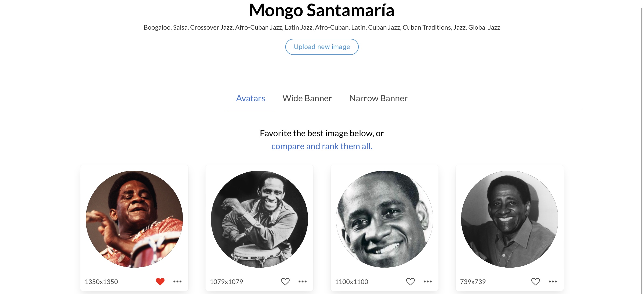Click the 1350x1350 size label
The width and height of the screenshot is (644, 294).
[x=101, y=282]
